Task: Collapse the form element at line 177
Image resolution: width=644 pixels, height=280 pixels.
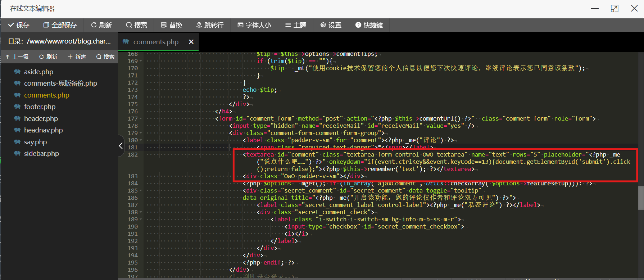Action: pyautogui.click(x=141, y=119)
